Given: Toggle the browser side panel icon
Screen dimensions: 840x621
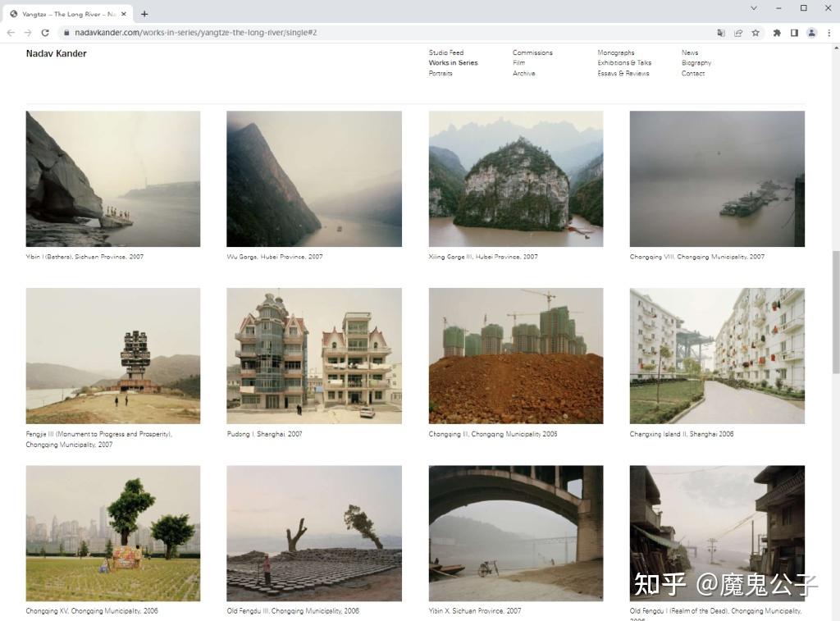Looking at the screenshot, I should click(x=794, y=33).
